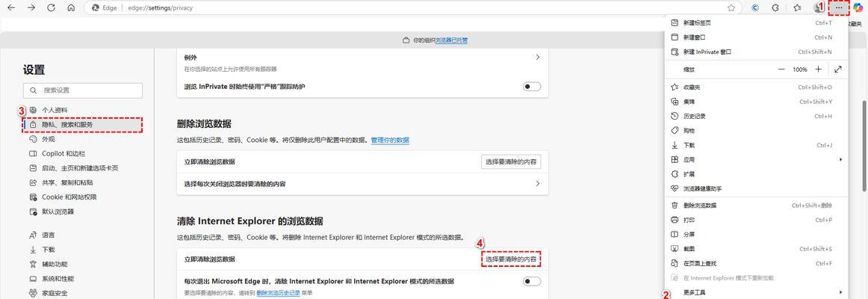Screen dimensions: 868x299
Task: Select 下载 in the Edge menu
Action: pos(756,145)
